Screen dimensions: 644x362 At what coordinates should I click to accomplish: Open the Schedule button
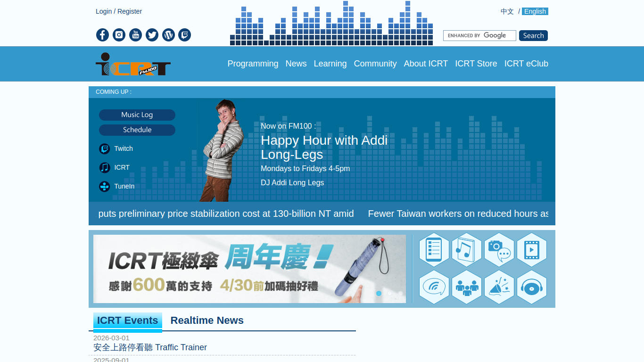click(x=137, y=130)
